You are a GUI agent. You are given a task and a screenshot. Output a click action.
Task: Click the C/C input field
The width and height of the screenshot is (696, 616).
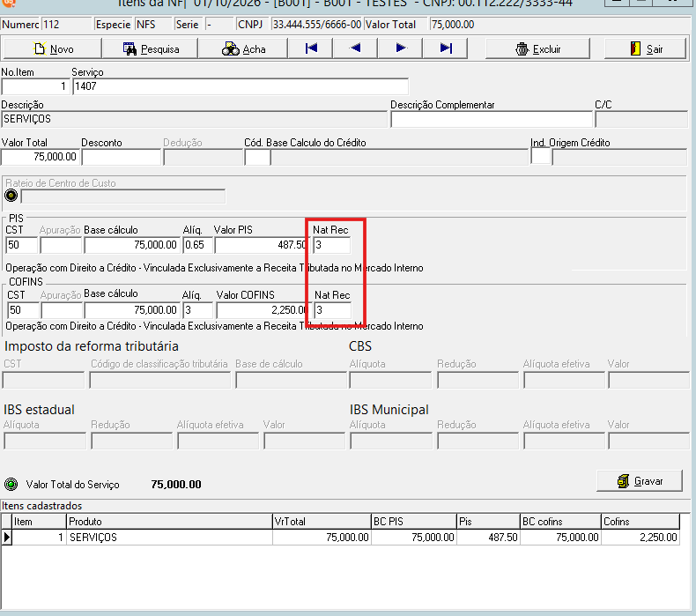tap(641, 119)
